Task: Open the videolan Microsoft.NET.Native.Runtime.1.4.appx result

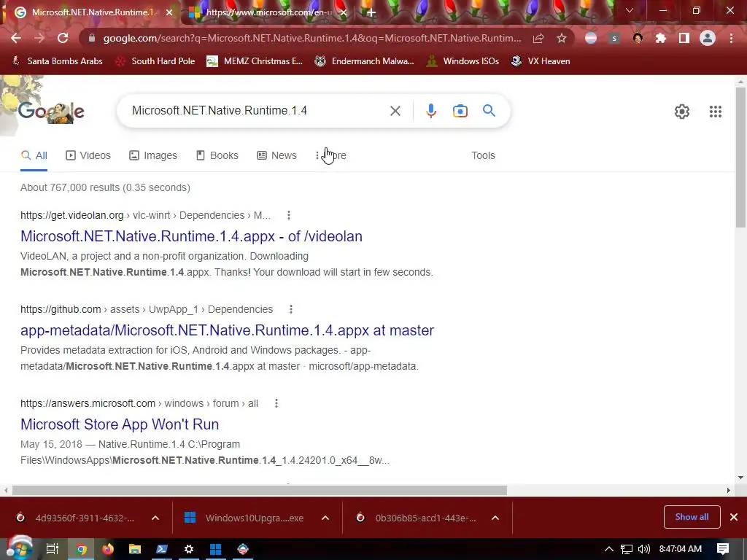Action: click(x=192, y=236)
